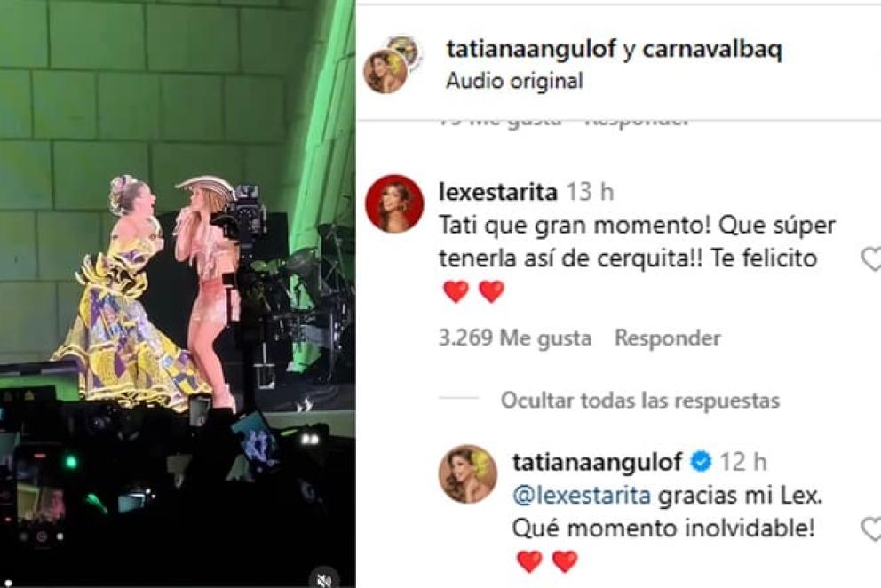Like lexestarita's comment with heart icon

coord(871,258)
